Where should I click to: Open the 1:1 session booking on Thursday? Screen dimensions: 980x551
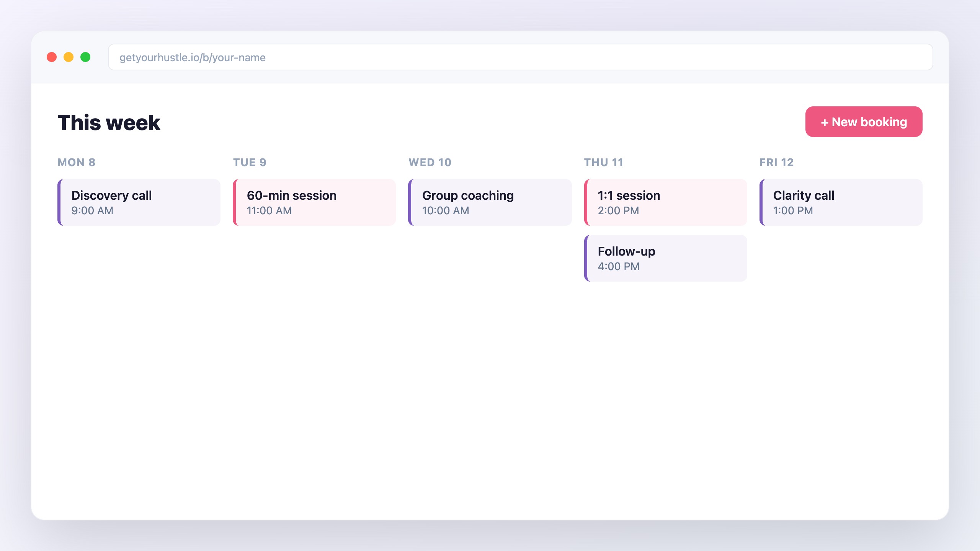click(666, 202)
